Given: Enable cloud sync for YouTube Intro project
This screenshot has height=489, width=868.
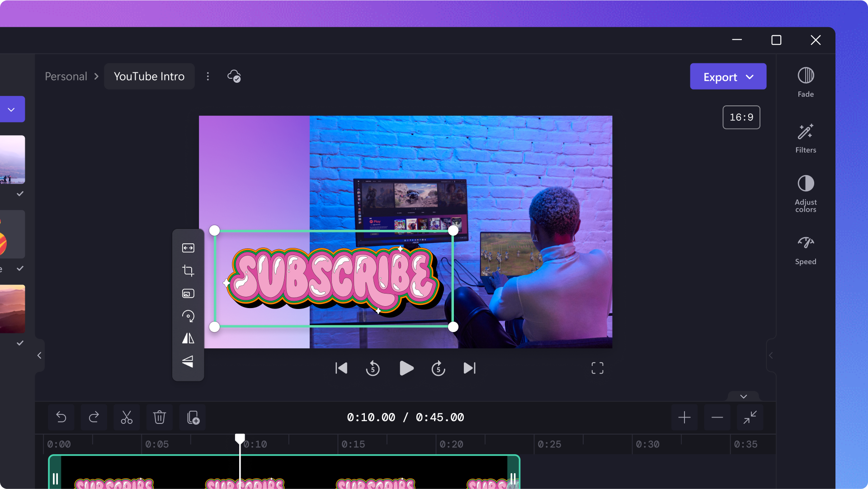Looking at the screenshot, I should [x=234, y=76].
